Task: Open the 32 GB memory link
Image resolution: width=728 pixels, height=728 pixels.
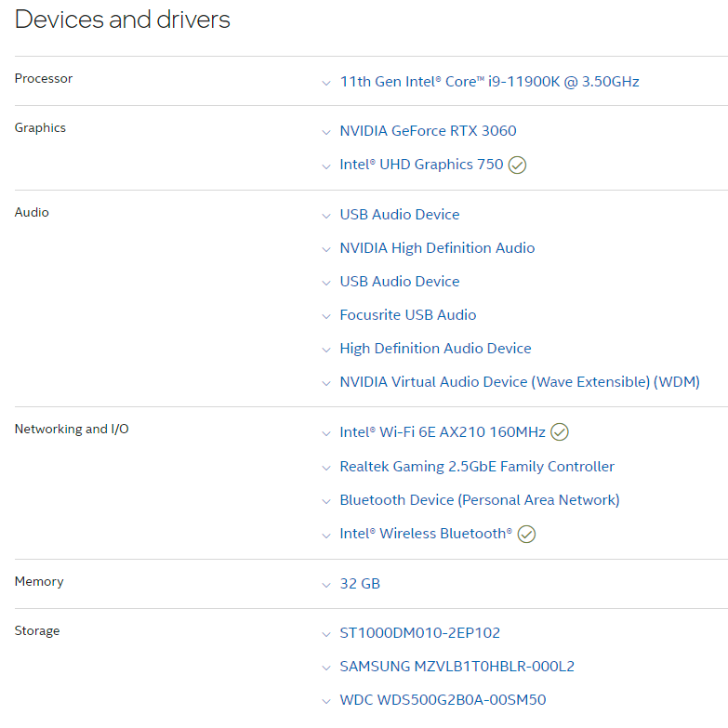Action: 360,584
